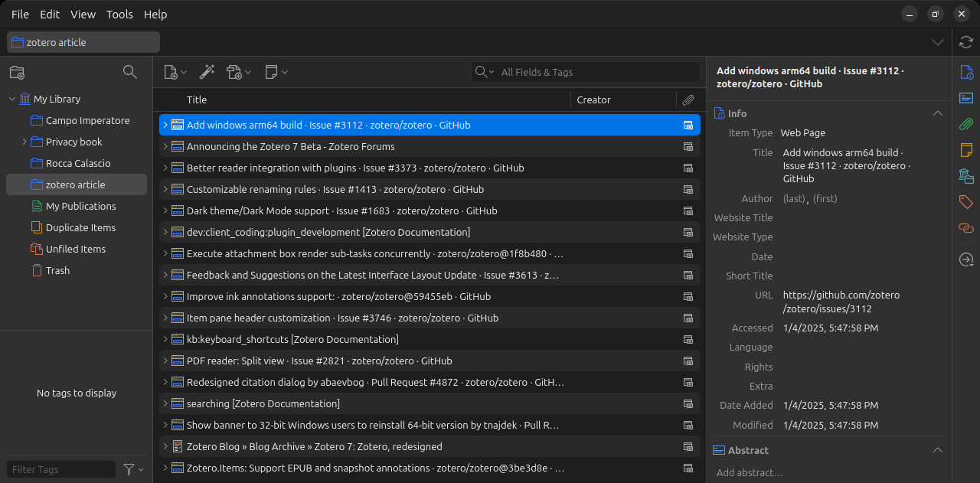Open tag selector filter options dropdown
The width and height of the screenshot is (980, 483).
(133, 469)
